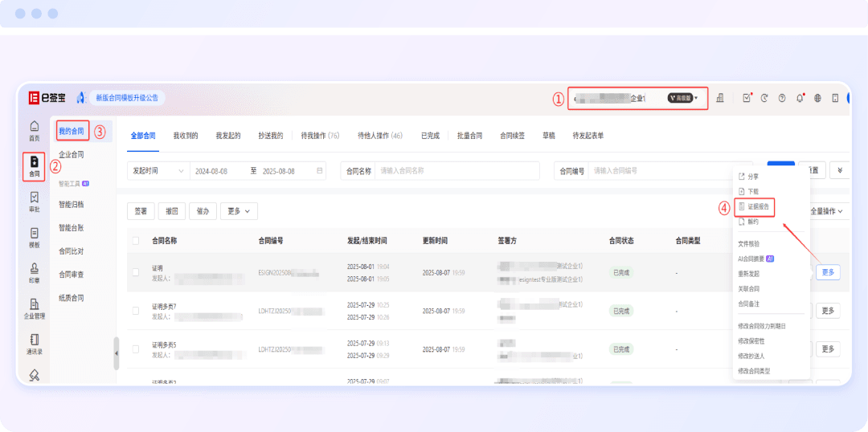This screenshot has height=432, width=868.
Task: Open the 更多 dropdown next to 催办
Action: (239, 210)
